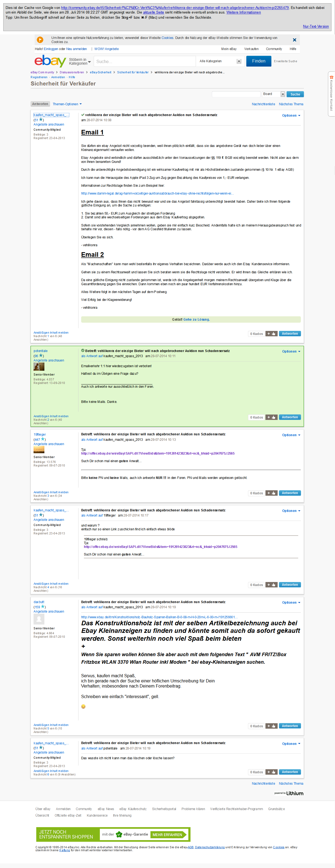Screen dimensions: 335x868
Task: Click the blue Finden search button
Action: (x=259, y=61)
